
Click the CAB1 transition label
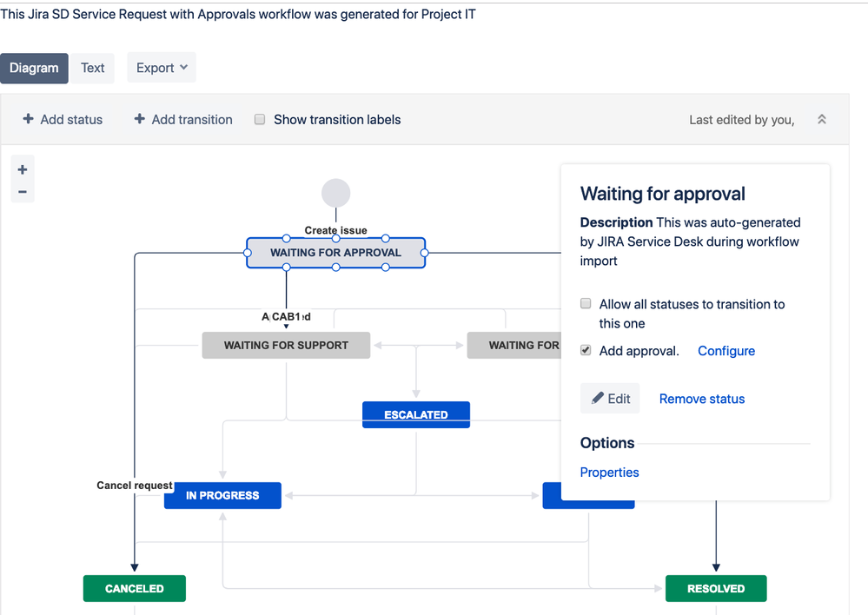(x=286, y=317)
